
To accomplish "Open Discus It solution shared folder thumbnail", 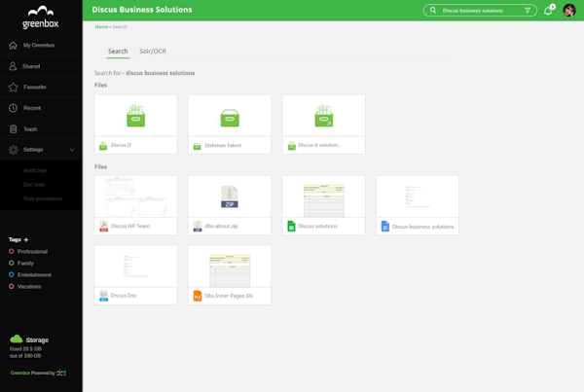I will (324, 116).
